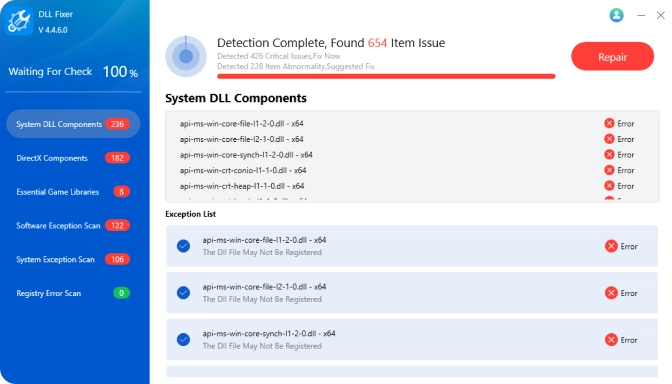The image size is (672, 384).
Task: Go to the System Exception Scan section
Action: click(x=73, y=259)
